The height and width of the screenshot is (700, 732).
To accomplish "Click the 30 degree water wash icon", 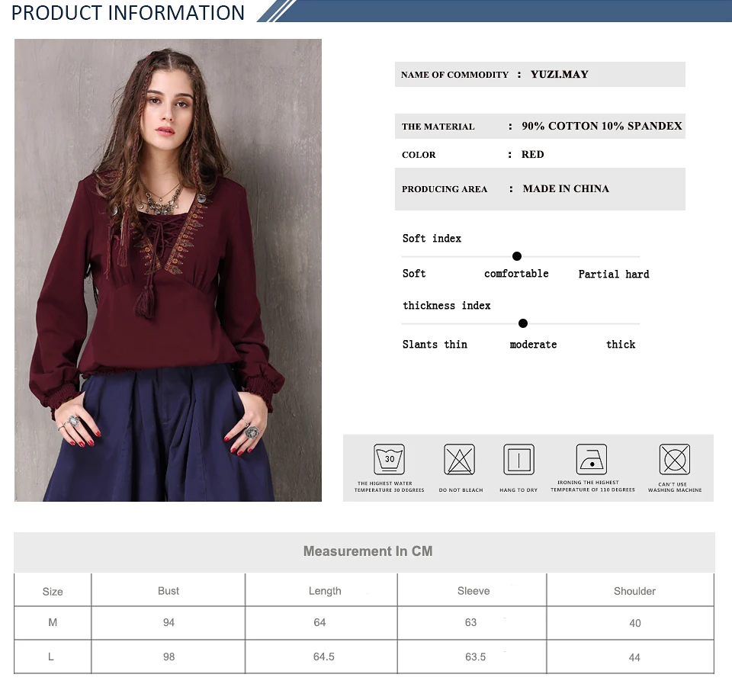I will click(x=390, y=459).
